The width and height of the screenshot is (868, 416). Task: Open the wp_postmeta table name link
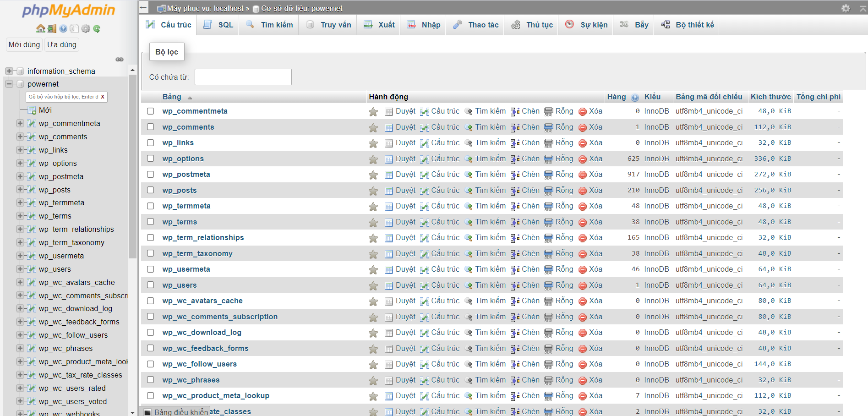[186, 175]
